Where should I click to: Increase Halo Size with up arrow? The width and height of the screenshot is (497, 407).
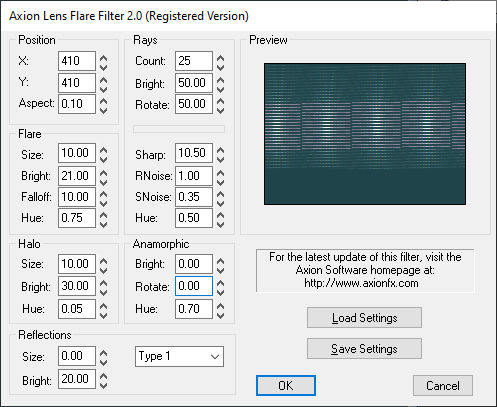104,261
